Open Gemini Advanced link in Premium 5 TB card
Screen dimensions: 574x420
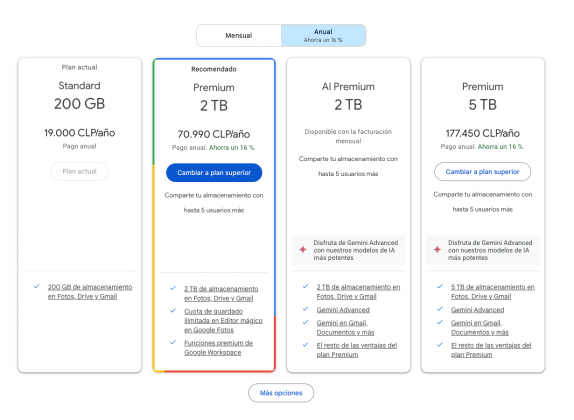tap(477, 310)
